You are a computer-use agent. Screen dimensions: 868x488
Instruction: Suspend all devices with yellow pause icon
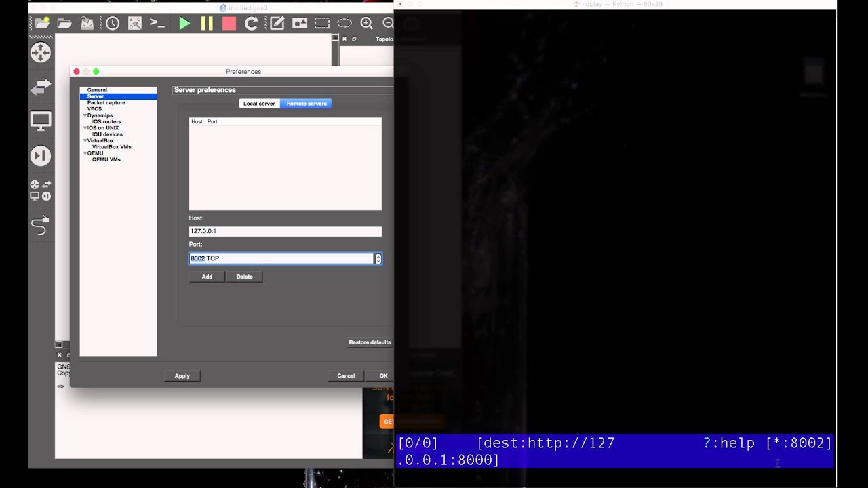pyautogui.click(x=207, y=24)
